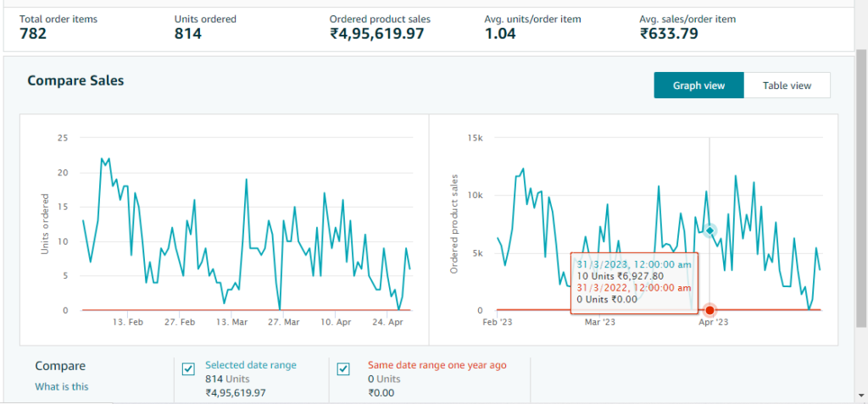The image size is (868, 404).
Task: Click the 31/3/2023 tooltip box on the chart
Action: (633, 282)
